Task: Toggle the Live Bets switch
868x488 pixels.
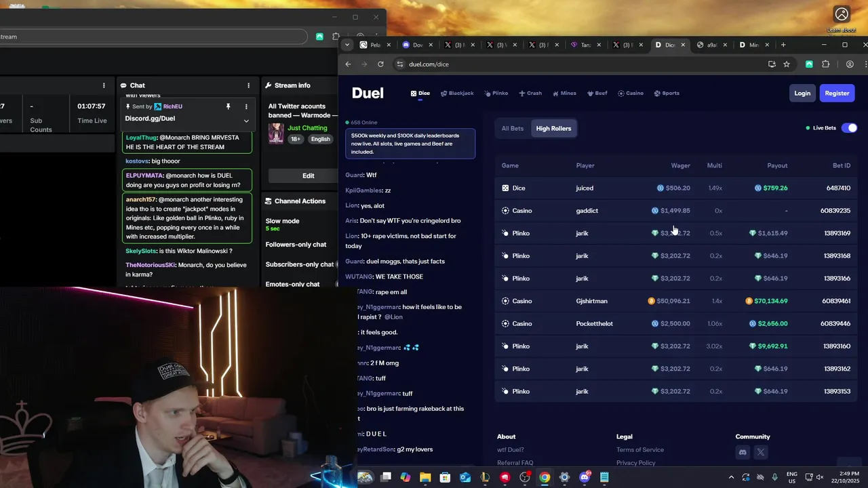Action: 849,127
